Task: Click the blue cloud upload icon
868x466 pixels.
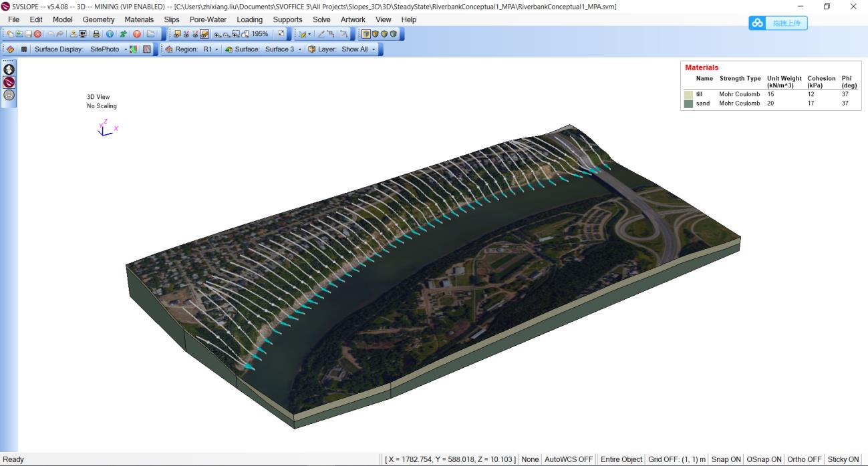Action: 758,23
